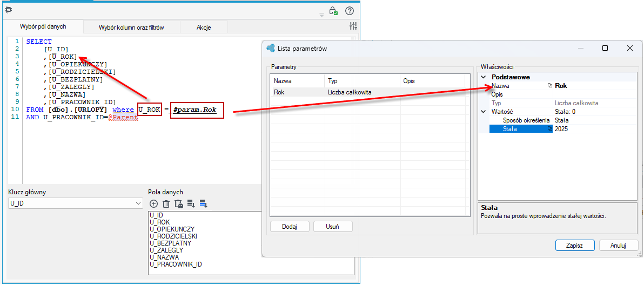Close the Lista parametrów dialog

pos(629,48)
